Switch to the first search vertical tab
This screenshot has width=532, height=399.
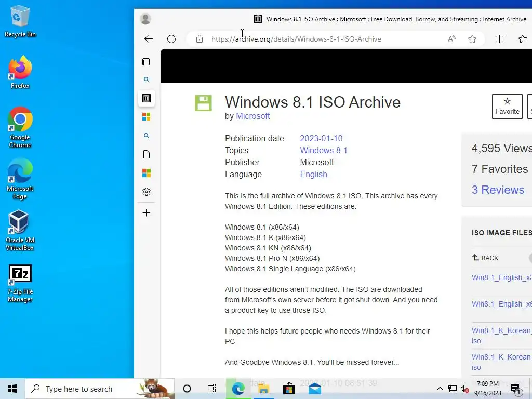click(x=146, y=79)
